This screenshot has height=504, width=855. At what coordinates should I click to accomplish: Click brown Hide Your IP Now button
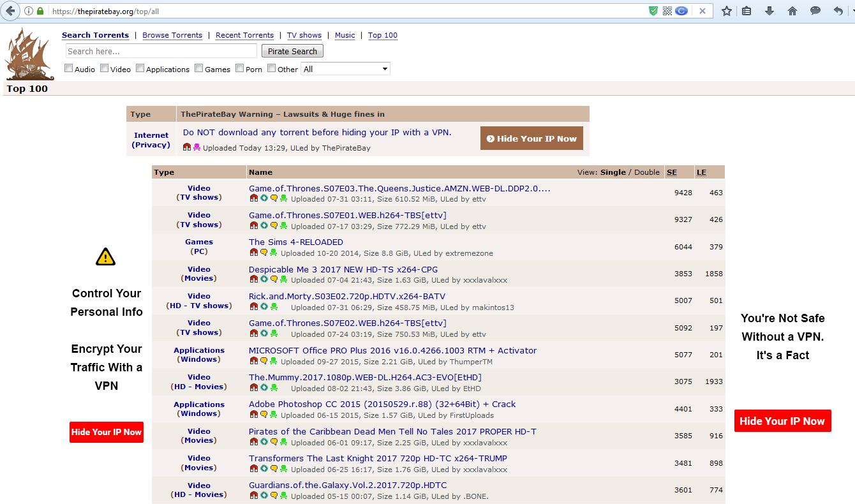coord(532,138)
